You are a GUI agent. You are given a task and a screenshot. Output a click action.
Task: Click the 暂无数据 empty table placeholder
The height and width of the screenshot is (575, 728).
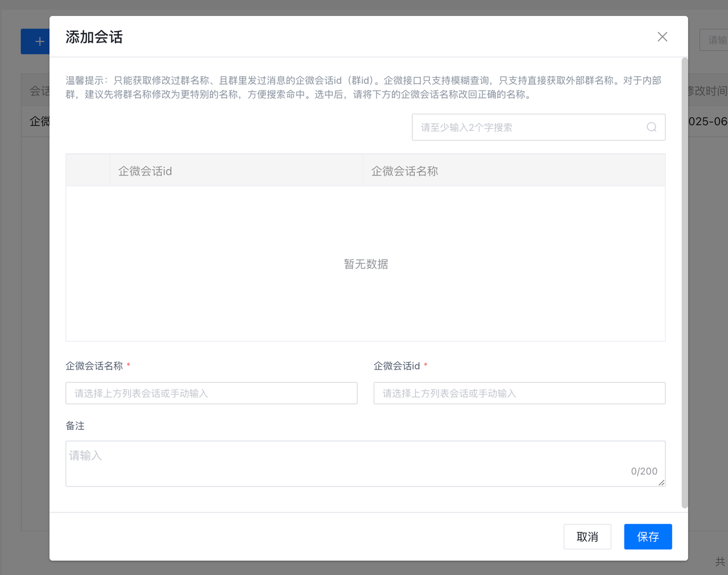pyautogui.click(x=366, y=264)
